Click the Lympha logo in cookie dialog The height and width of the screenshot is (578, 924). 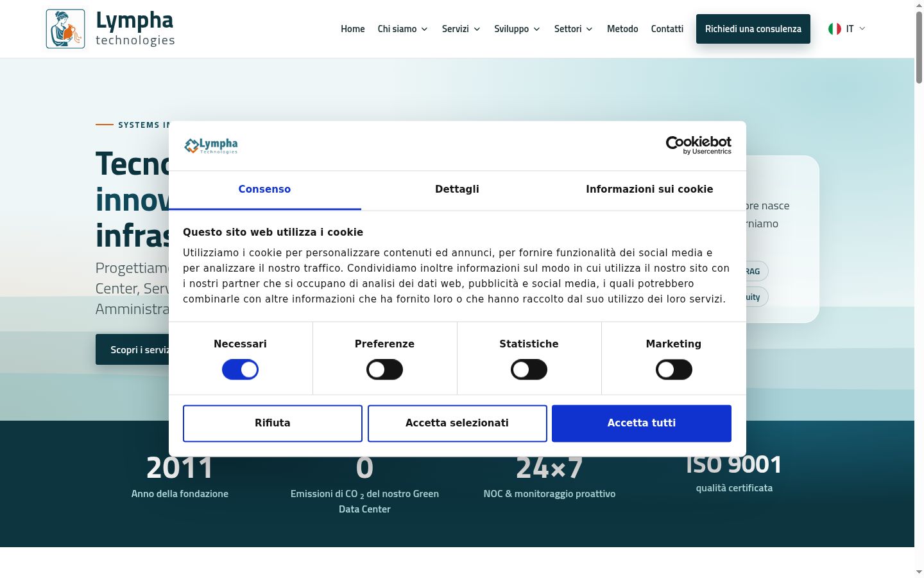coord(211,146)
